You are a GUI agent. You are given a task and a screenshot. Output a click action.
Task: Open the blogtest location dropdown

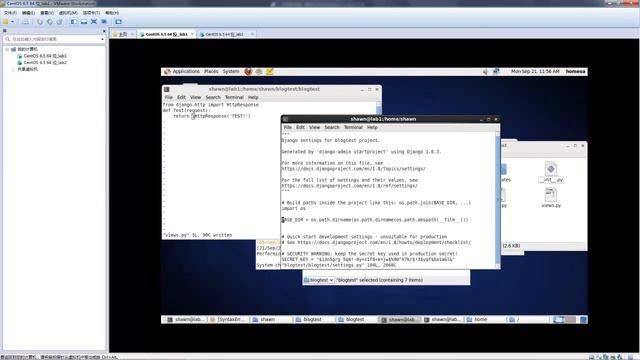(x=319, y=280)
